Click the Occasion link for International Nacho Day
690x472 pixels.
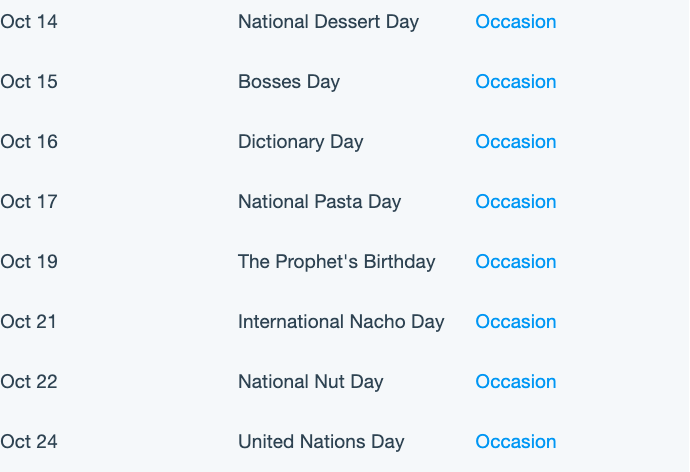tap(516, 322)
